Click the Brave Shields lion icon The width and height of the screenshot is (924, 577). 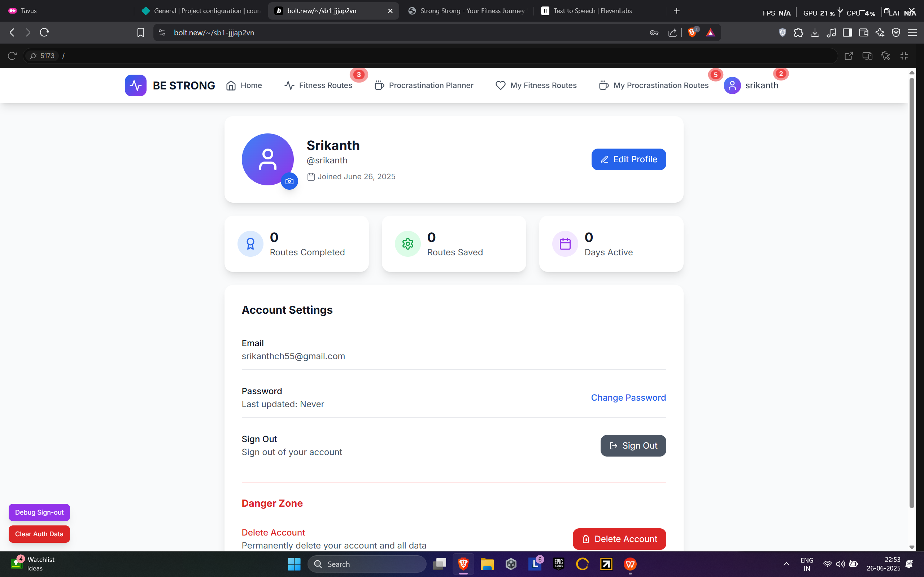pyautogui.click(x=692, y=32)
